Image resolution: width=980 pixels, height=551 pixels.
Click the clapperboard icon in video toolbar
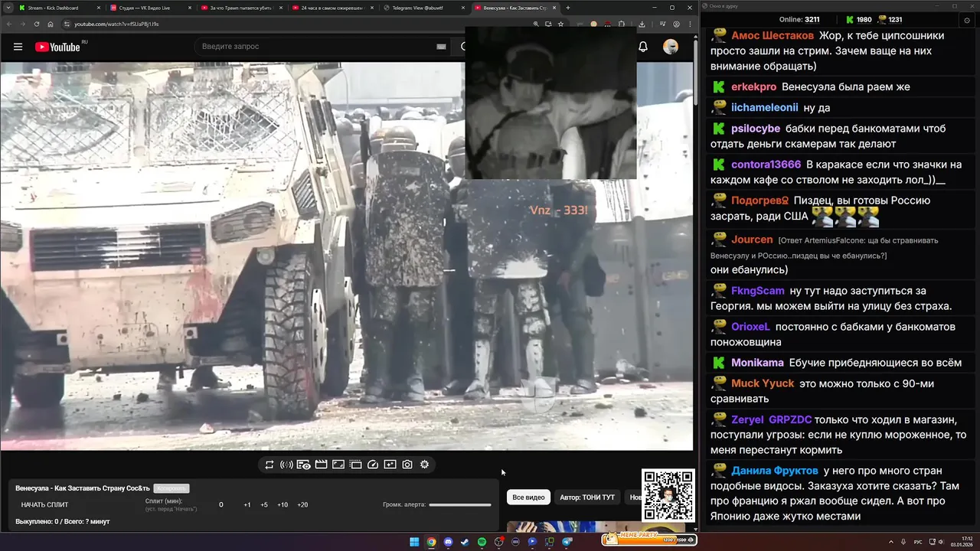pyautogui.click(x=321, y=465)
